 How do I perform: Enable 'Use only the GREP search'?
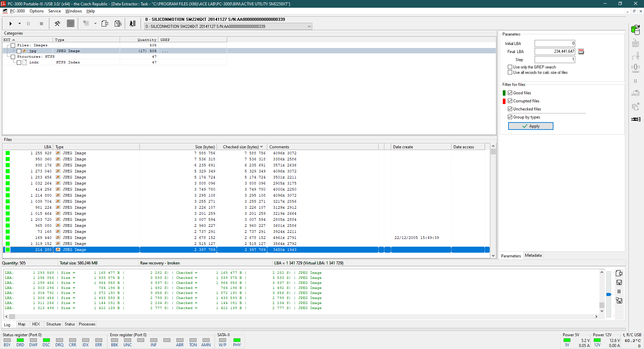tap(510, 67)
